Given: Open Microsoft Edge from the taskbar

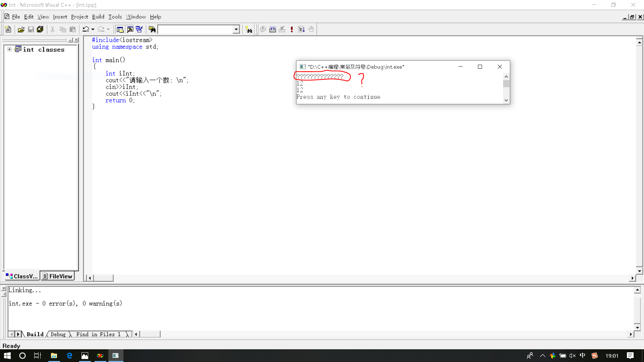Looking at the screenshot, I should click(69, 356).
